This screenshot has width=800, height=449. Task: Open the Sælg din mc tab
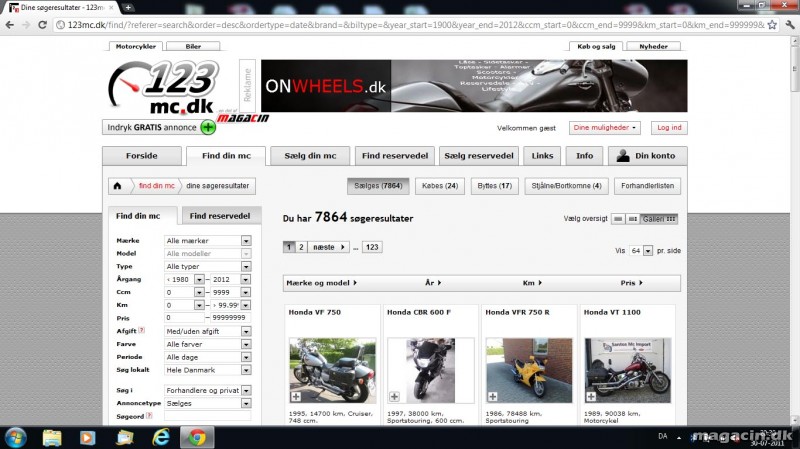pos(310,156)
